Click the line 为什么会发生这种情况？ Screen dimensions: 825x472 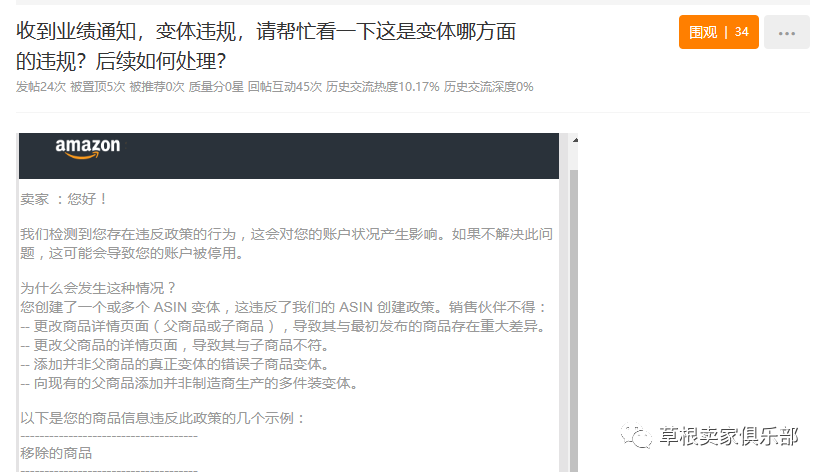(98, 288)
